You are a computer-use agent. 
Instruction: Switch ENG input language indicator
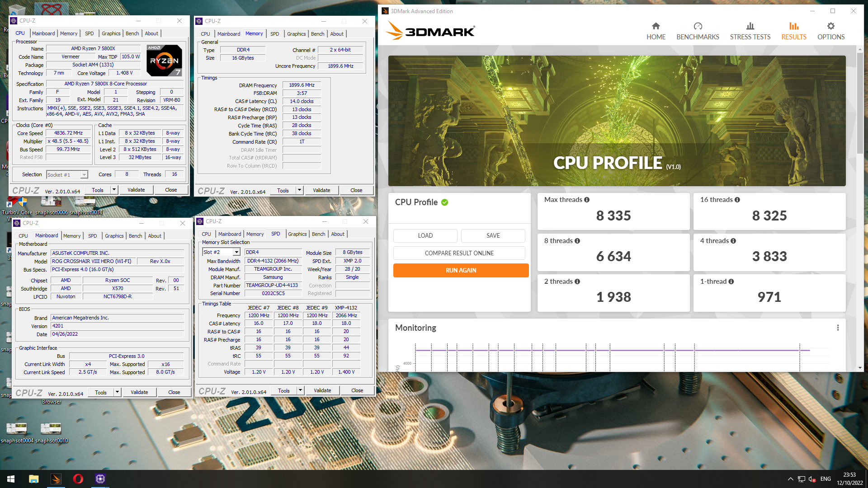pos(826,479)
